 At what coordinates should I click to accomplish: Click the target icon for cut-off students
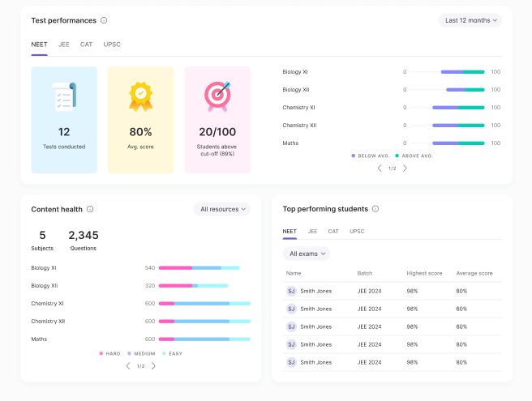coord(217,96)
